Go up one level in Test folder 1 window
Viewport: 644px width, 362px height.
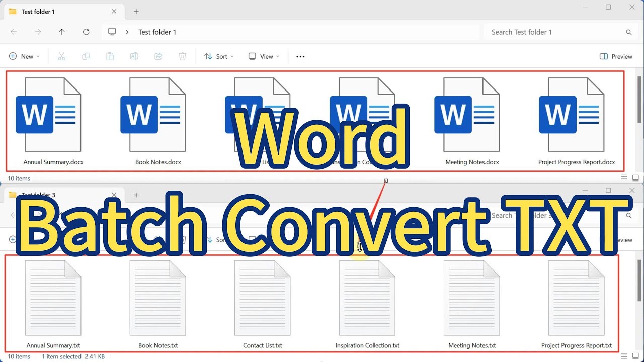pos(62,32)
